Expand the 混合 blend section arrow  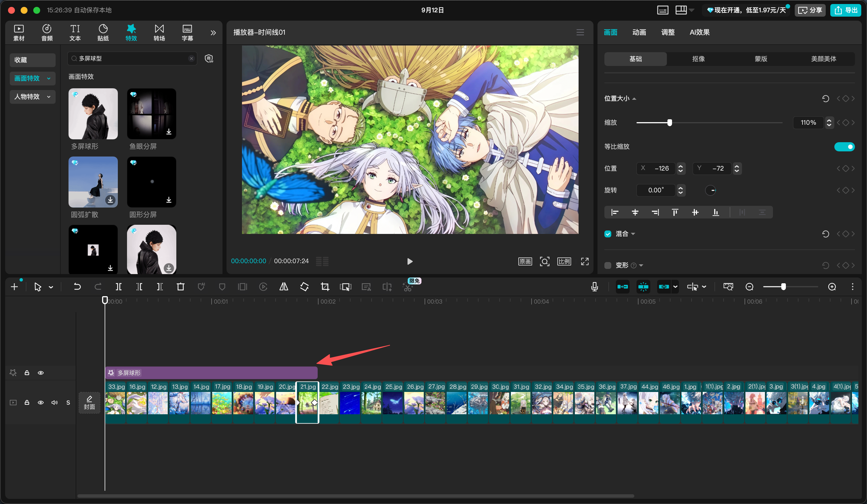pyautogui.click(x=633, y=234)
